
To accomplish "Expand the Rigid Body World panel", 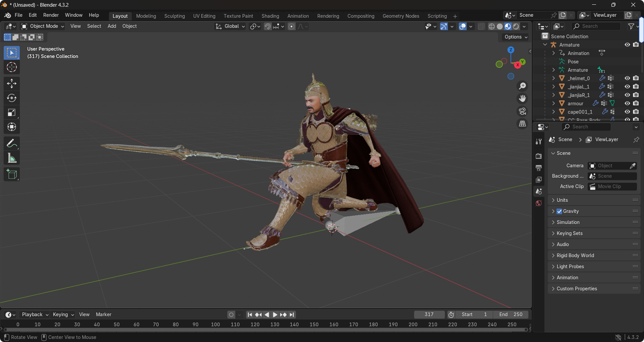I will (x=593, y=256).
